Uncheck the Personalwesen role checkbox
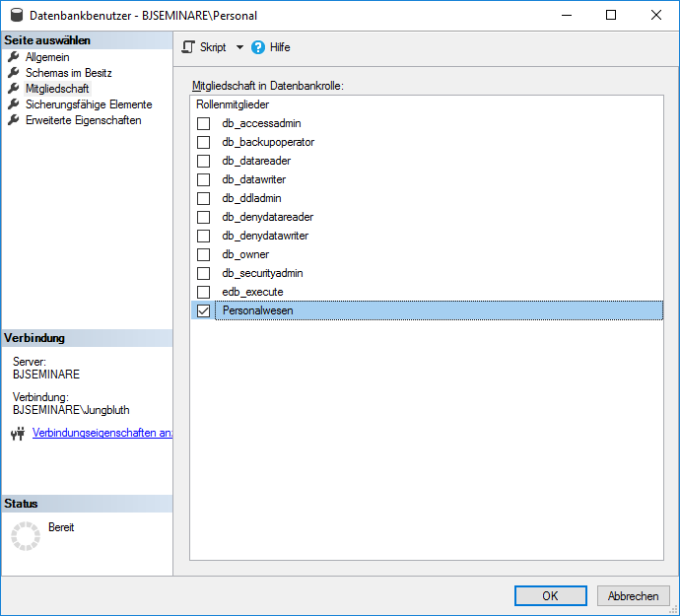680x616 pixels. point(204,310)
